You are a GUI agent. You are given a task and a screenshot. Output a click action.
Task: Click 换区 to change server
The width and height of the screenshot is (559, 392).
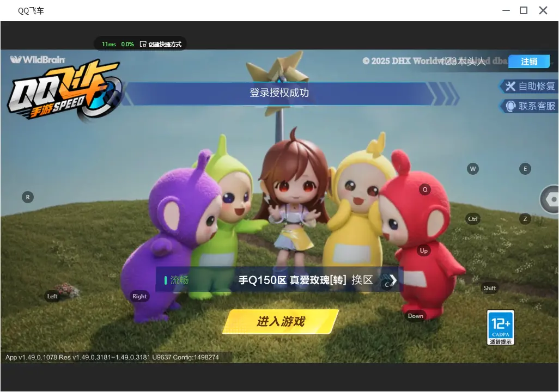point(362,280)
